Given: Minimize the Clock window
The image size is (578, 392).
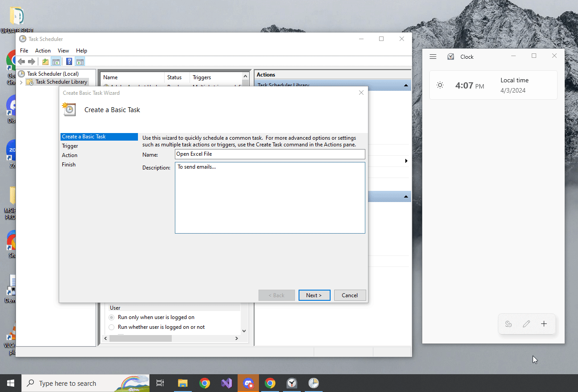Looking at the screenshot, I should [513, 56].
